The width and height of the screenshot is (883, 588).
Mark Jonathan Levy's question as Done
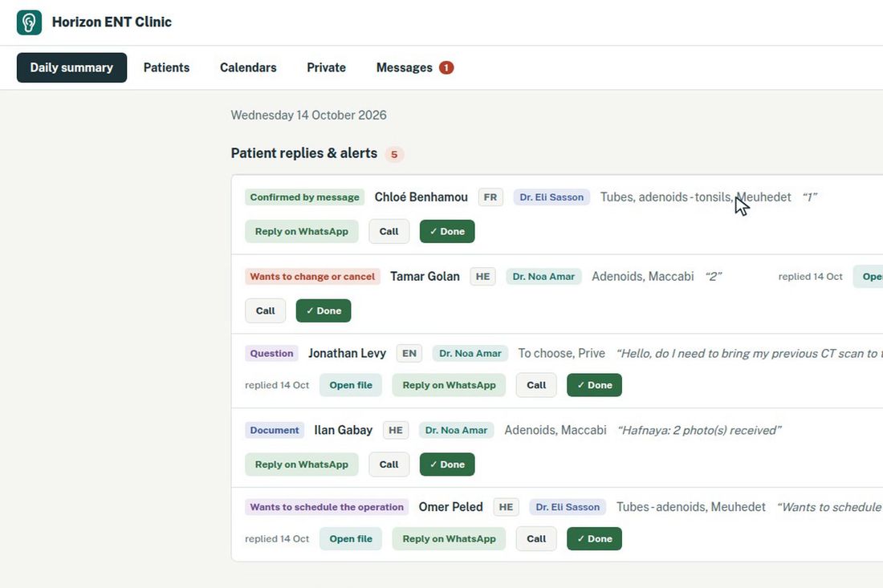point(595,385)
